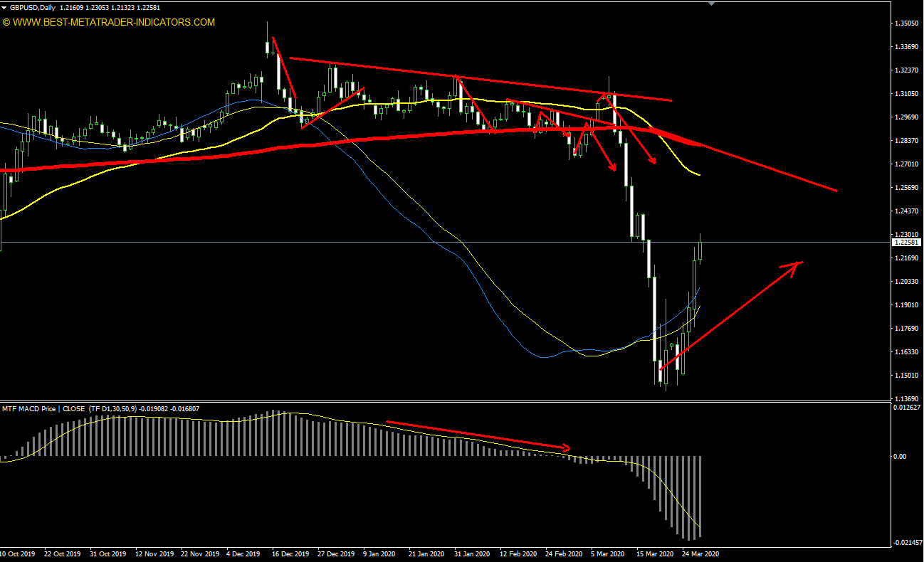
Task: Click the 21 Jan 2020 date label
Action: coord(426,553)
